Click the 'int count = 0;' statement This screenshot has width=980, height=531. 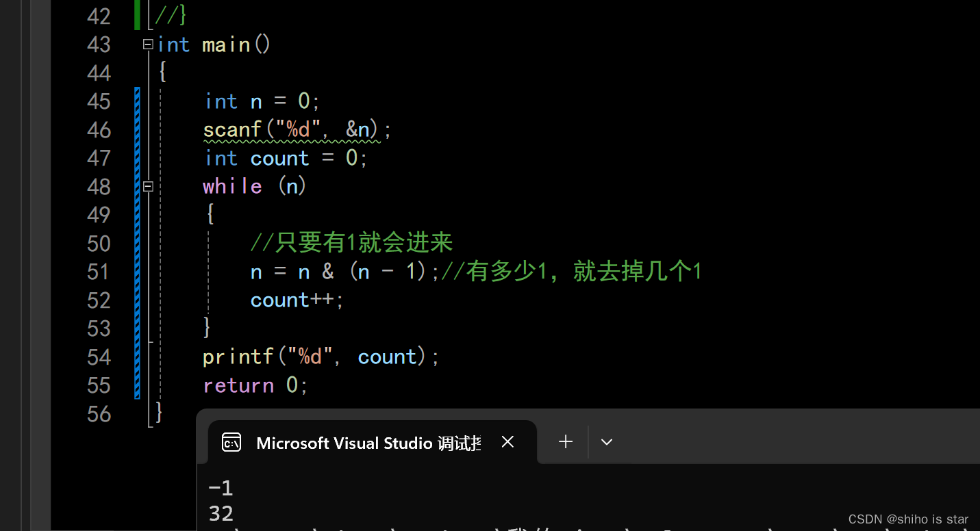click(286, 158)
